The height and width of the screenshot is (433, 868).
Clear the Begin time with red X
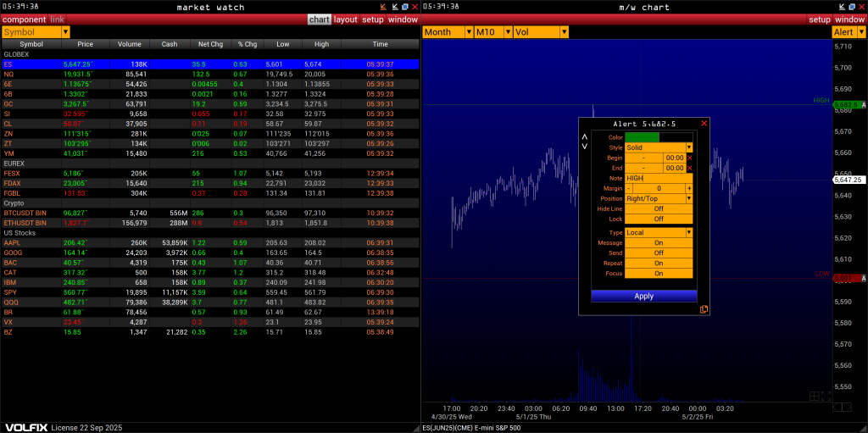coord(690,158)
